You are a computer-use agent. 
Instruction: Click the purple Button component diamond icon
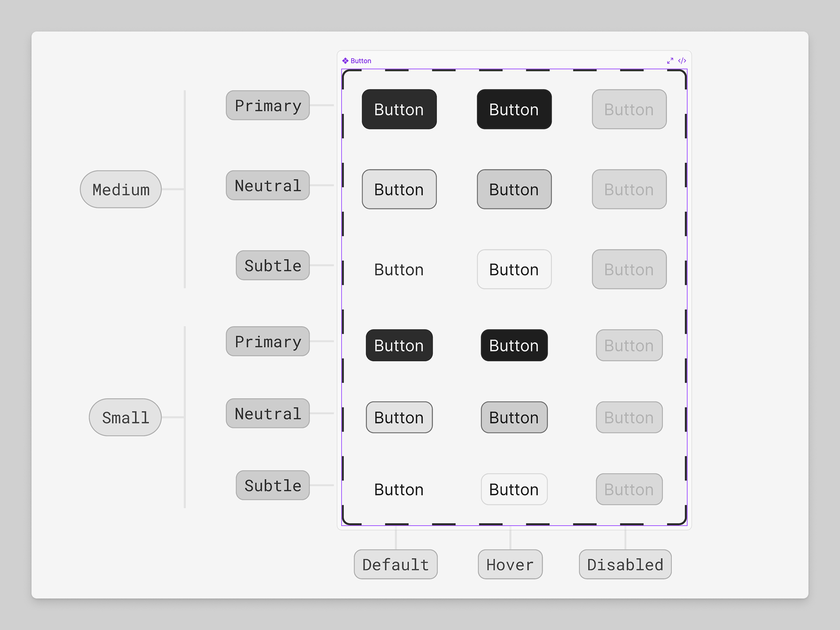[345, 61]
